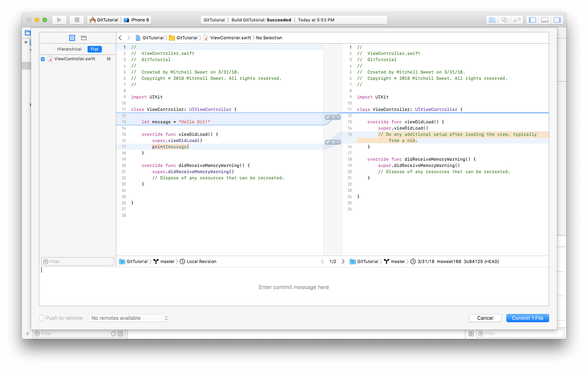Click the Commit 1 File button
The image size is (588, 370).
pyautogui.click(x=527, y=318)
